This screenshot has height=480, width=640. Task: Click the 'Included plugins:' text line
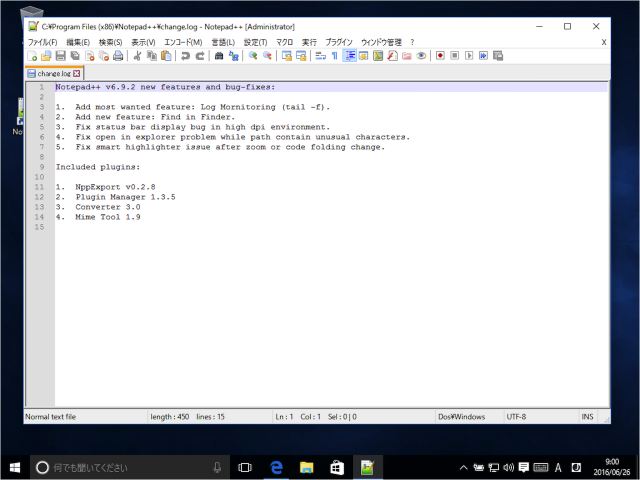click(x=98, y=167)
